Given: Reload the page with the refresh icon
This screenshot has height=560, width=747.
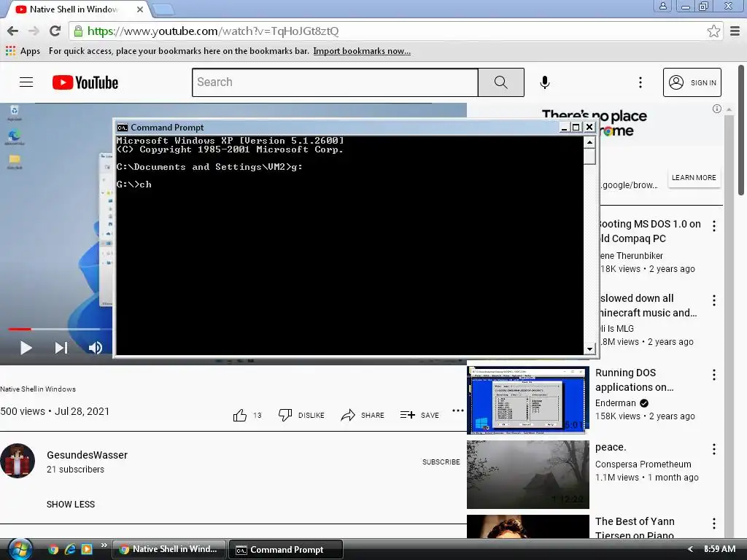Looking at the screenshot, I should click(x=55, y=31).
